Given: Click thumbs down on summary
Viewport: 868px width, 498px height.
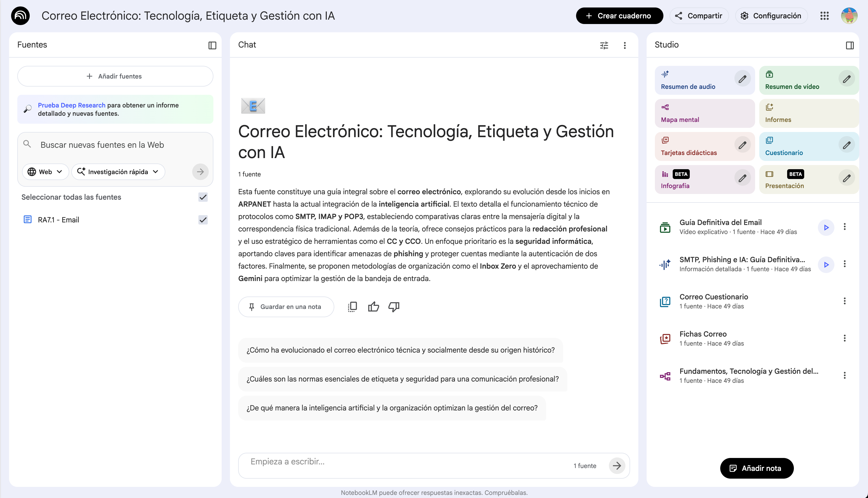Looking at the screenshot, I should coord(394,307).
